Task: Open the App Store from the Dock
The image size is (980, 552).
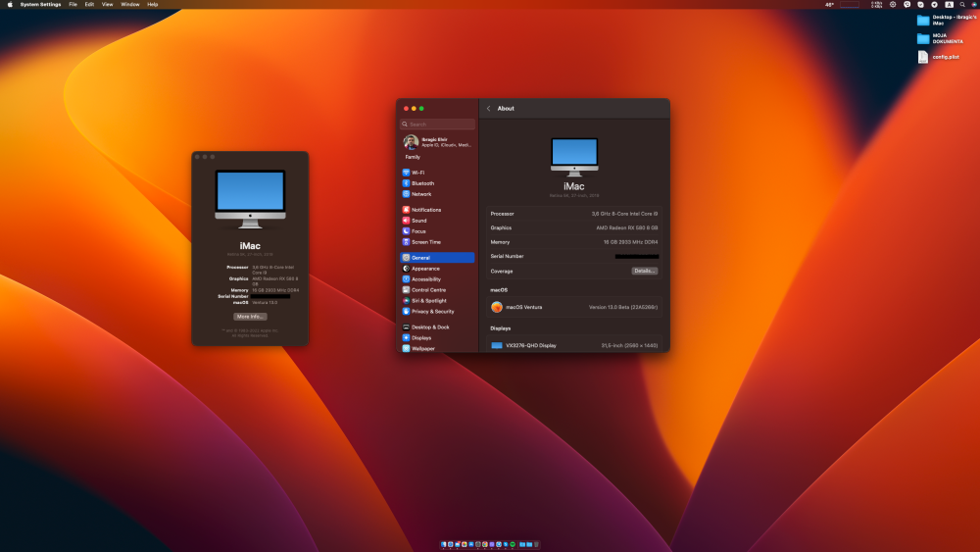Action: pos(471,544)
